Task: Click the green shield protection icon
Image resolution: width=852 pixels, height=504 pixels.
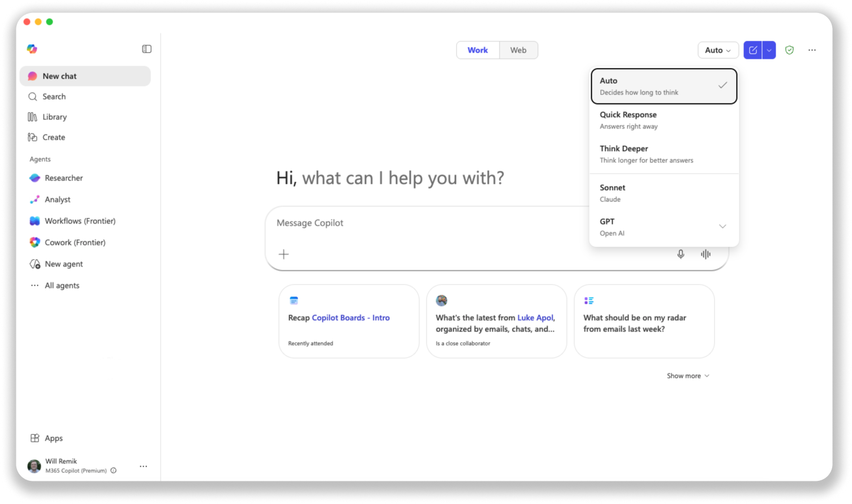Action: tap(789, 50)
